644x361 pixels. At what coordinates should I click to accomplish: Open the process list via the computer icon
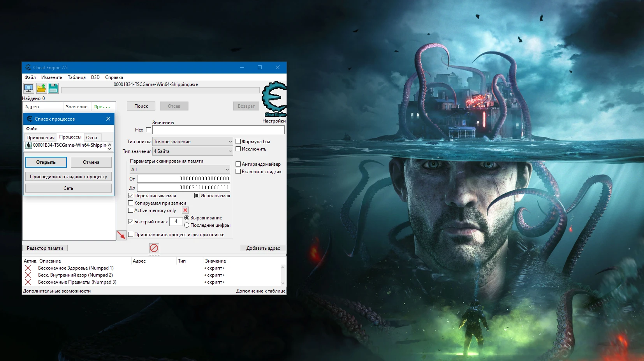point(29,88)
